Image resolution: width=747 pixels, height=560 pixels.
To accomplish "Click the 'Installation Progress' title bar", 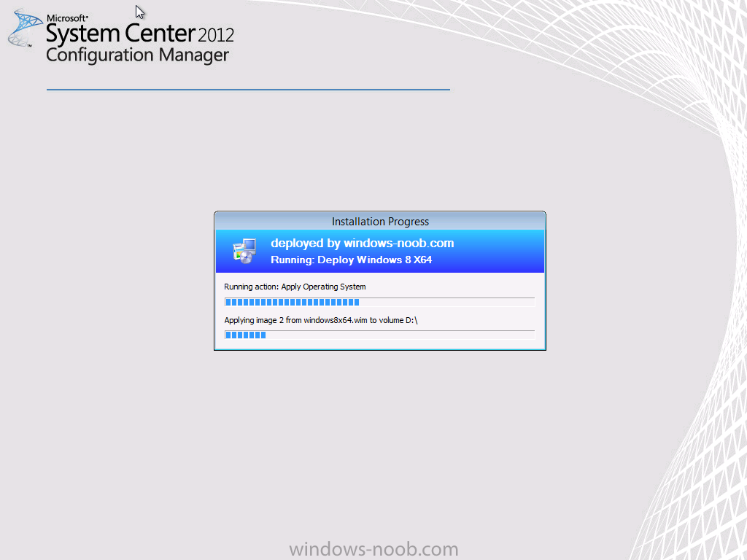I will [x=380, y=222].
